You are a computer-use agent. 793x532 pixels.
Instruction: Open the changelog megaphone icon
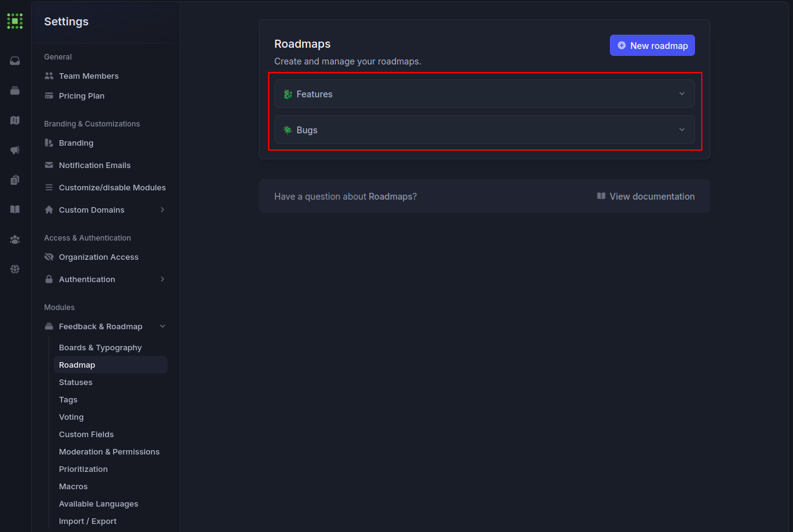15,150
